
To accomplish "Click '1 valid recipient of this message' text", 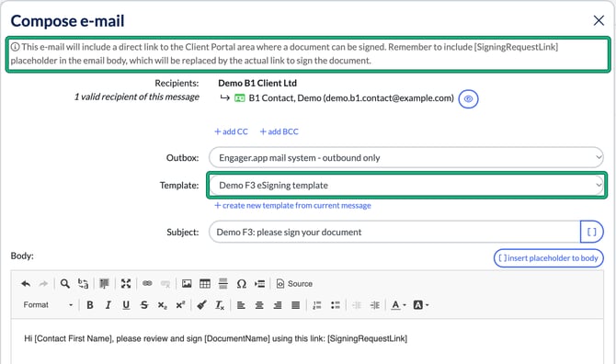I will pos(137,97).
